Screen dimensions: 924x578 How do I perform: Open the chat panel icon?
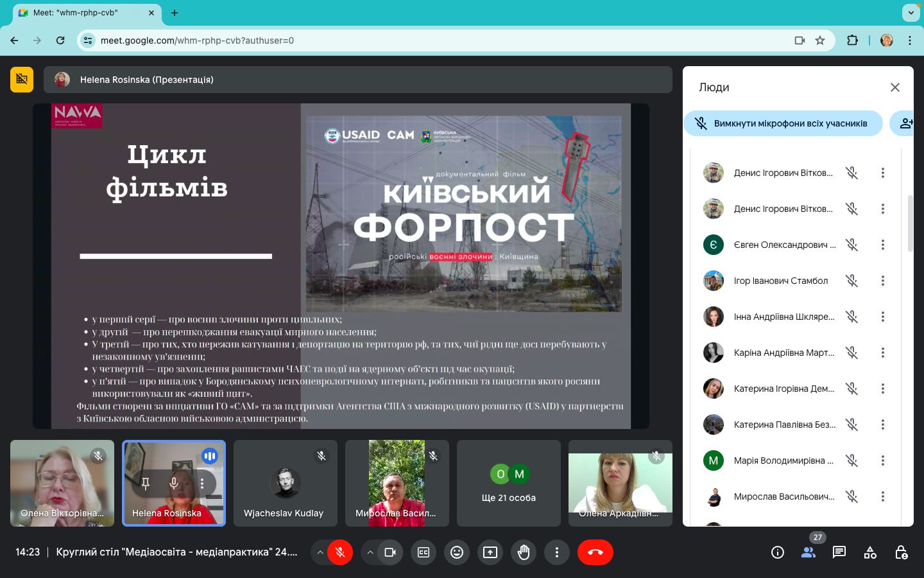click(x=839, y=552)
